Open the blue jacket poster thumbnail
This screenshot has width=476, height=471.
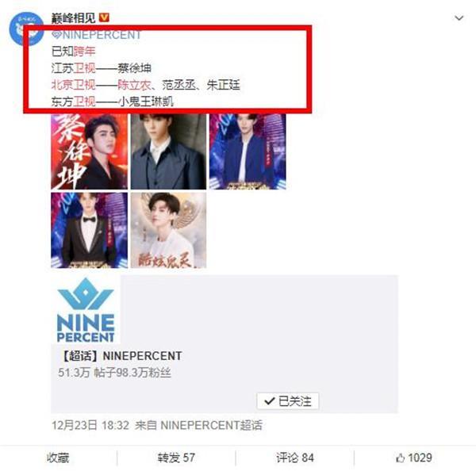(248, 151)
